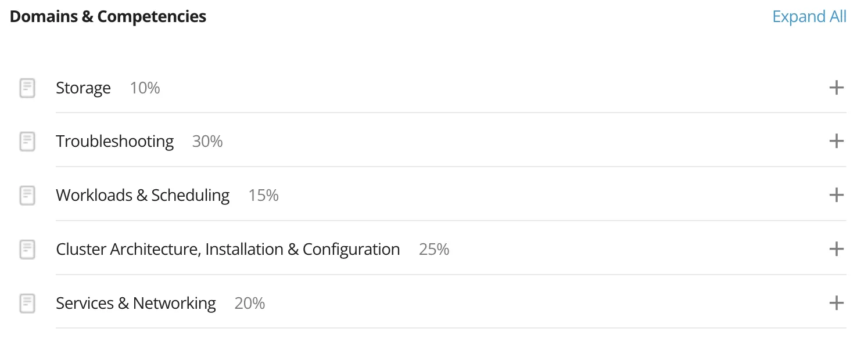
Task: Click the 25% weight for Cluster Architecture
Action: pos(434,250)
